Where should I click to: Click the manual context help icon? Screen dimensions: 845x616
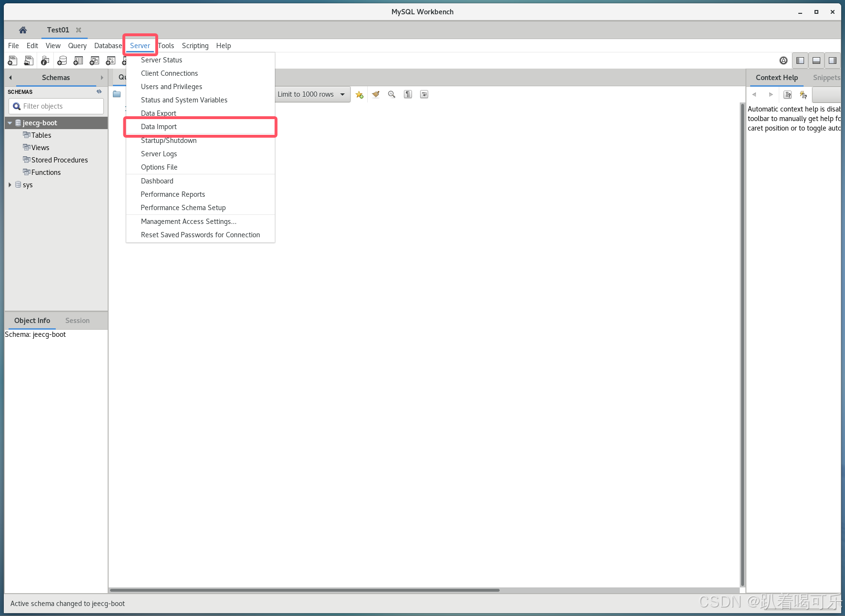[788, 95]
